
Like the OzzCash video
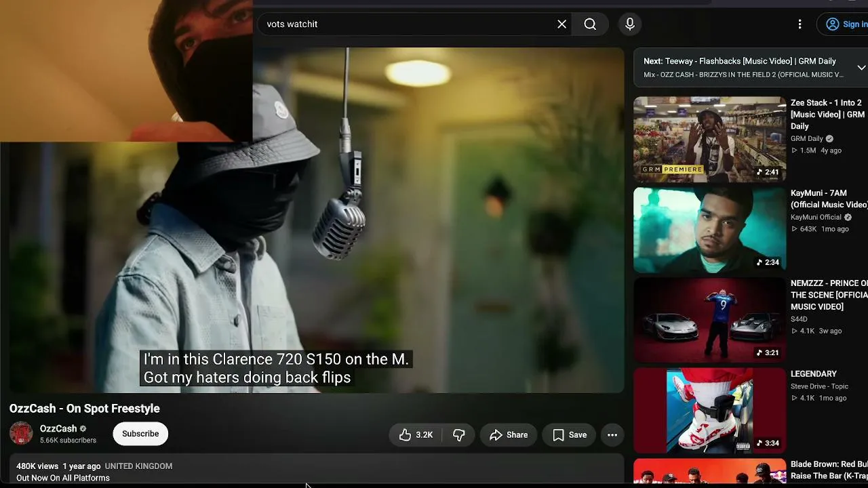pyautogui.click(x=416, y=435)
